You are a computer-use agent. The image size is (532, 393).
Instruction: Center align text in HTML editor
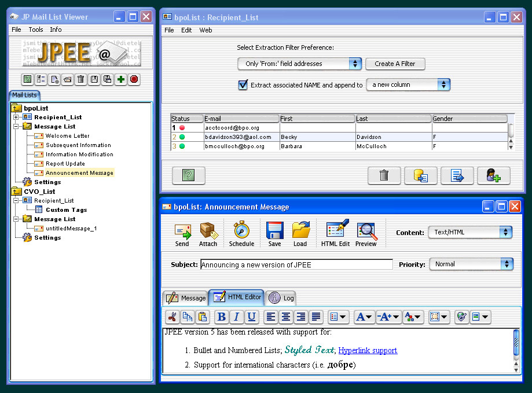[x=285, y=317]
